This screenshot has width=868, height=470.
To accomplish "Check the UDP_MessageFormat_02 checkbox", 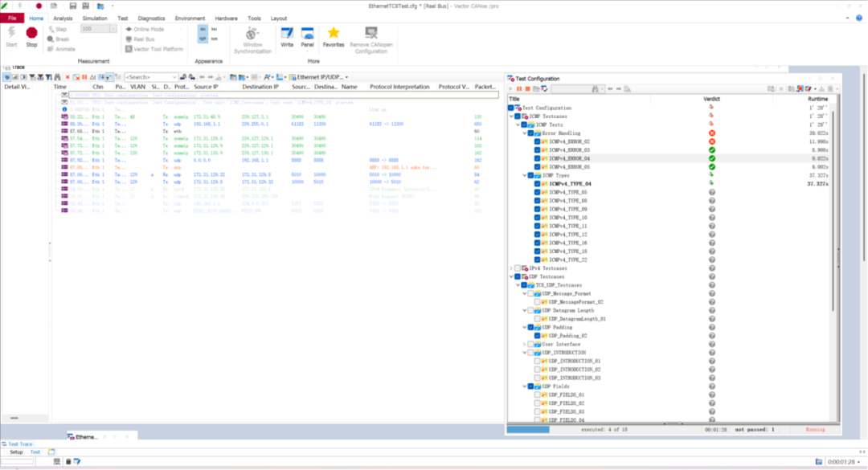I will point(537,302).
